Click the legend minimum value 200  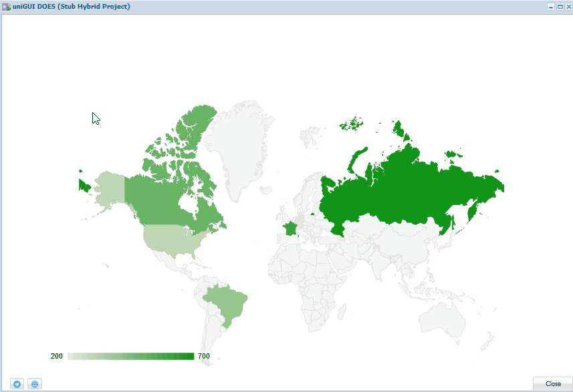[x=57, y=356]
